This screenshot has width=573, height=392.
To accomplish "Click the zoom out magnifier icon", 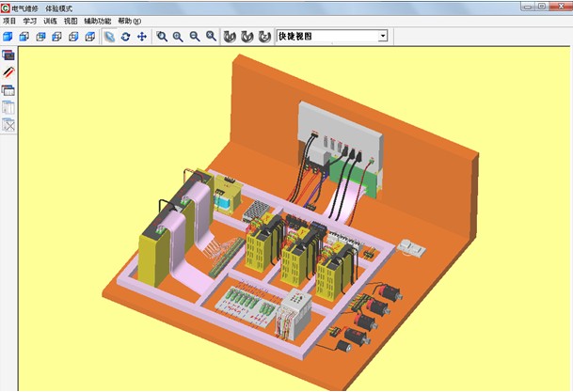I will (195, 37).
